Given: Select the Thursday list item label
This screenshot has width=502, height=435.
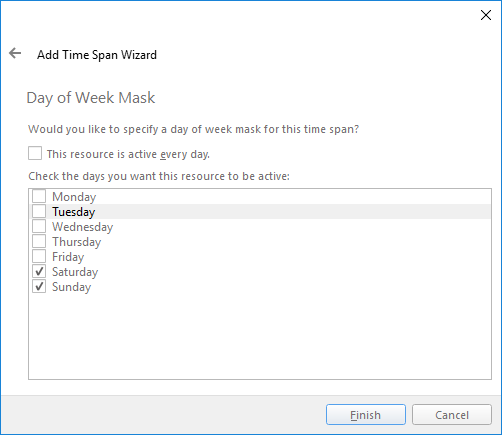Looking at the screenshot, I should (77, 242).
